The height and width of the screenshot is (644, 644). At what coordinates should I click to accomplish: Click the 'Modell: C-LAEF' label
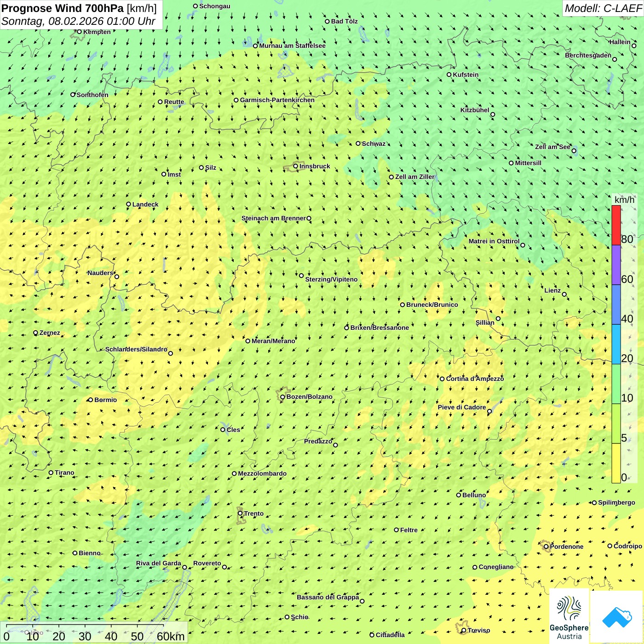click(x=603, y=8)
